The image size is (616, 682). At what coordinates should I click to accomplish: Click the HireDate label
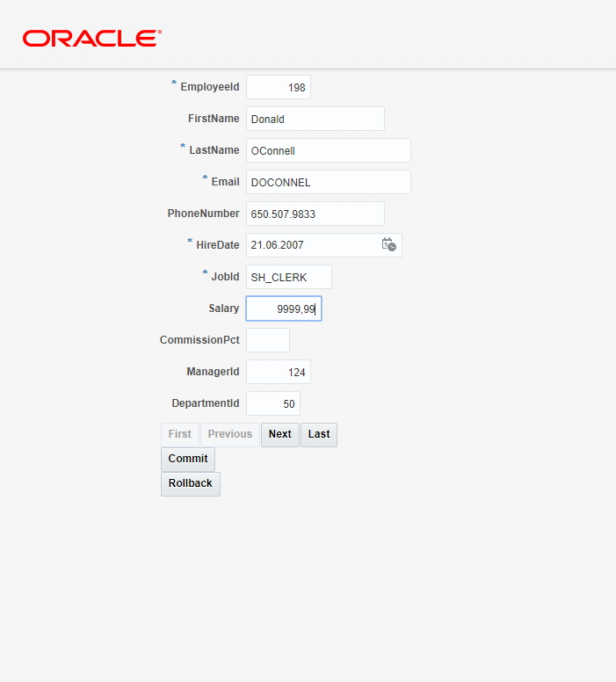(218, 245)
